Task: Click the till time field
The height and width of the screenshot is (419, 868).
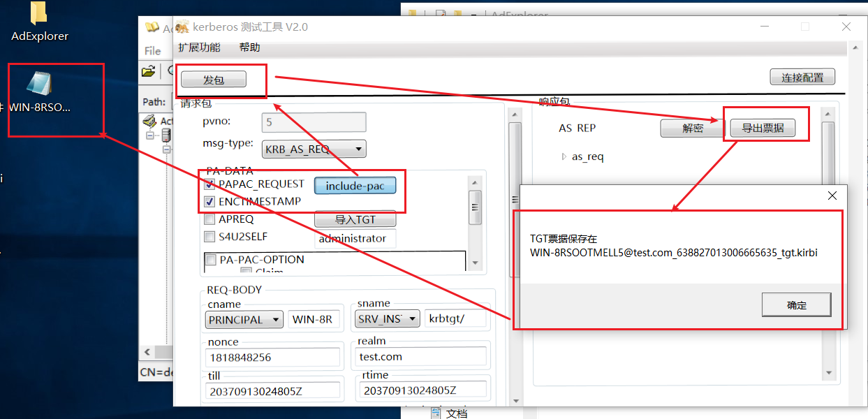Action: pos(273,391)
